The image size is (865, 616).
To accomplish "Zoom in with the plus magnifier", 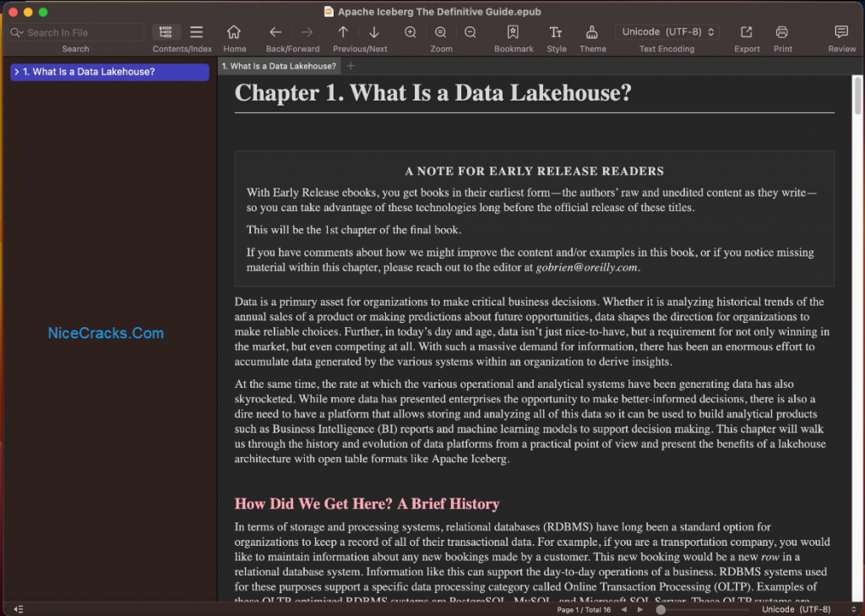I will coord(411,32).
